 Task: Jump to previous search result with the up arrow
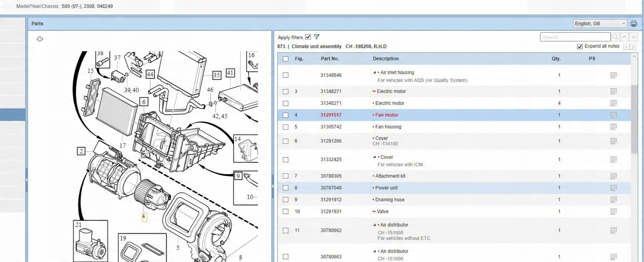624,37
